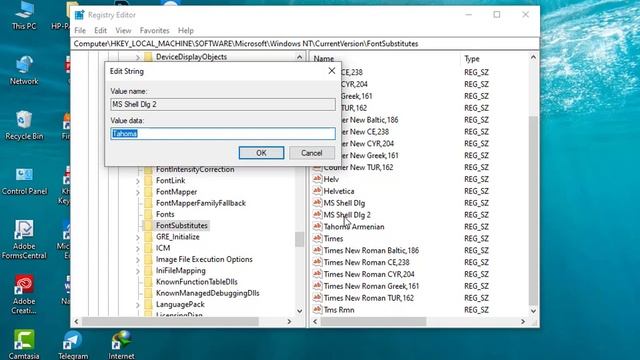Click the Times New Roman Greek,161 icon
Screen dimensions: 640x360
317,285
